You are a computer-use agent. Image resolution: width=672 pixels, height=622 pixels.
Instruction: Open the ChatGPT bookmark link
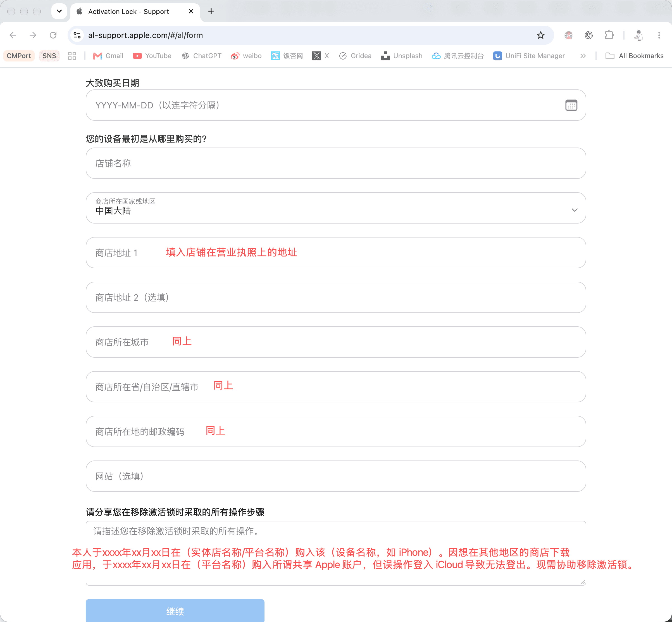(x=202, y=56)
